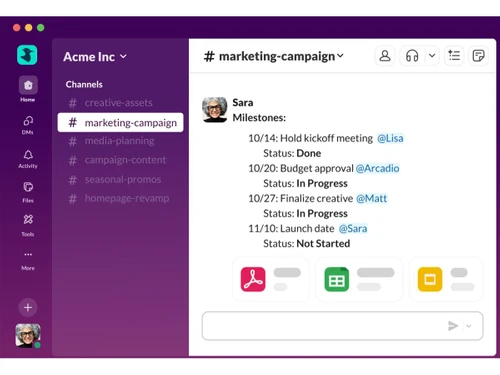Click the plus create button
Image resolution: width=500 pixels, height=375 pixels.
click(28, 307)
